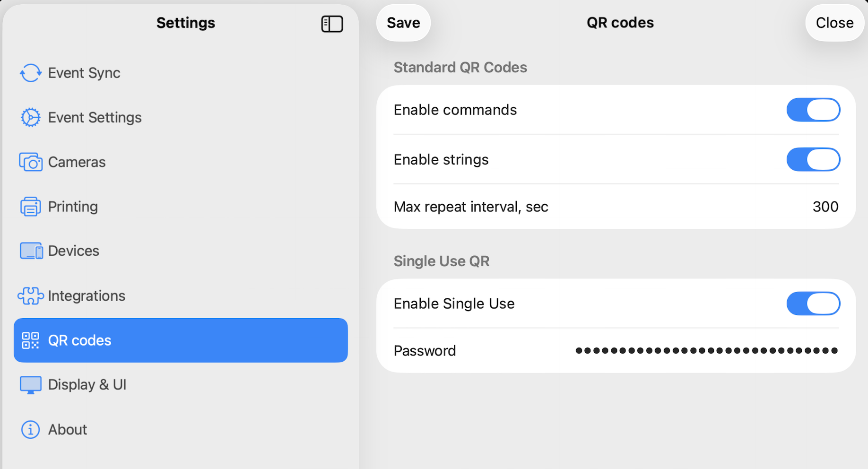Click the About info circle icon
Screen dimensions: 868x469
(x=31, y=429)
